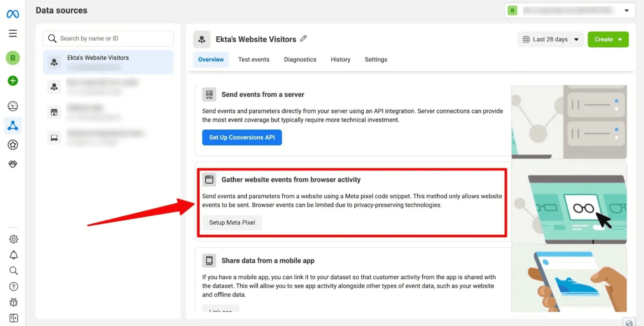Edit dataset name with the pencil icon
The image size is (644, 326).
pos(303,39)
